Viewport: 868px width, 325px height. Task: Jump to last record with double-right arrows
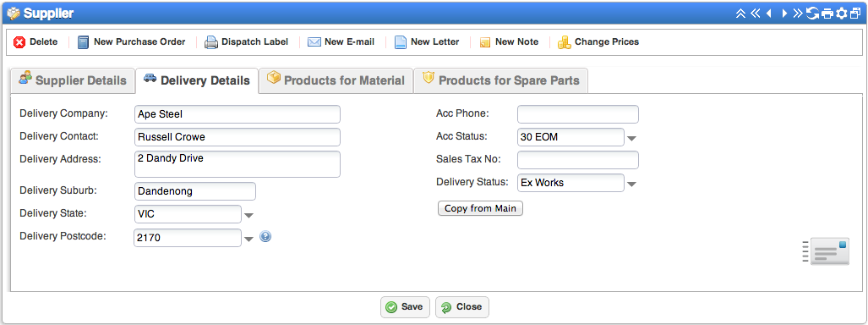(x=798, y=14)
